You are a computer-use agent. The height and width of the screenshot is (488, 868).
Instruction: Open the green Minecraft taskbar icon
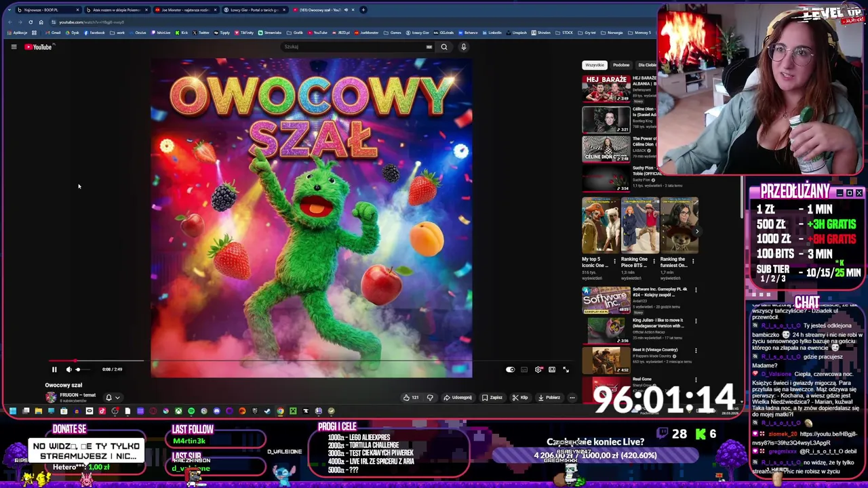[x=293, y=411]
